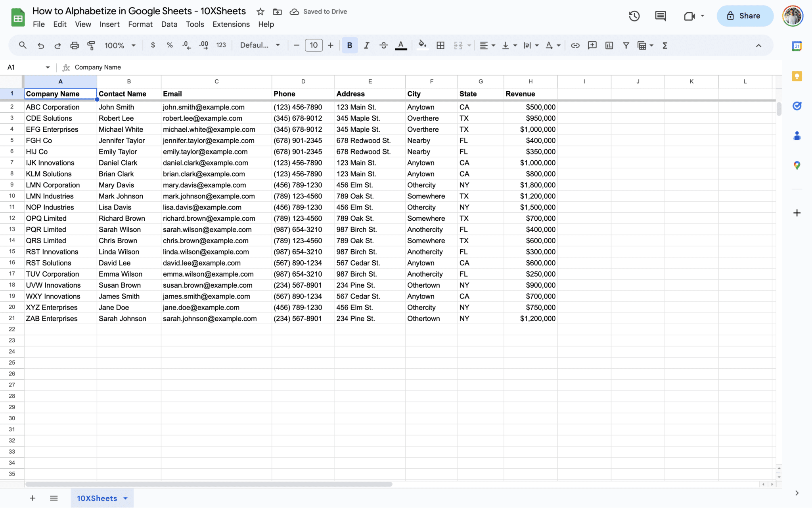Expand the 100% zoom dropdown
This screenshot has height=508, width=812.
120,46
